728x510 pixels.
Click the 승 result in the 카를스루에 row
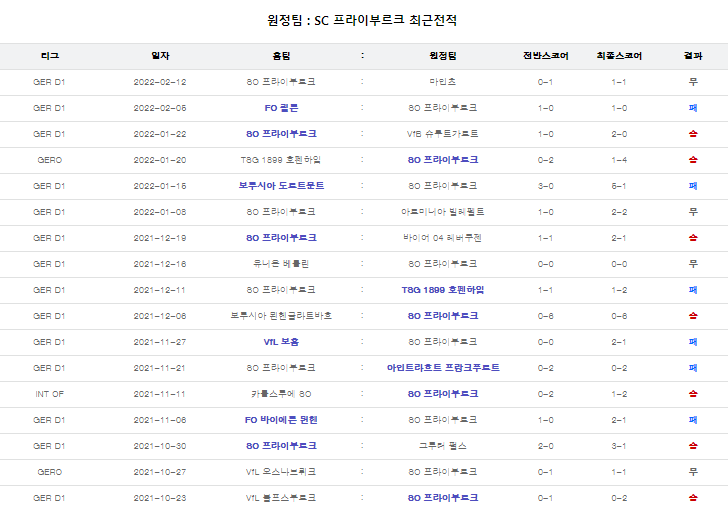pos(693,394)
